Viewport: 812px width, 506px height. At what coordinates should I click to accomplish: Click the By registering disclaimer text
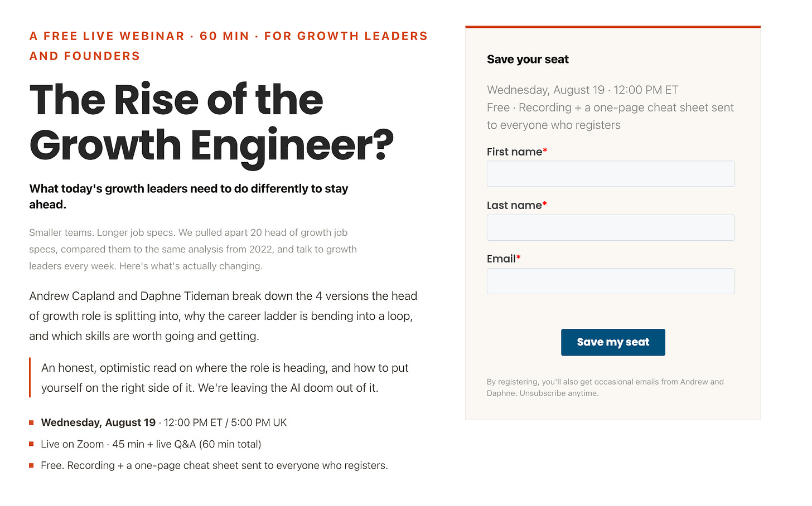[x=605, y=387]
